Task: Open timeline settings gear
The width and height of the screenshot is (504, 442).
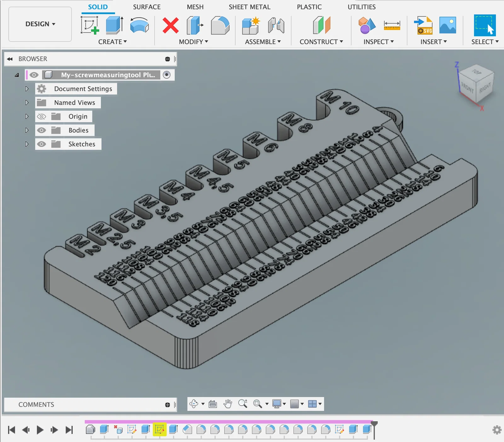Action: pyautogui.click(x=497, y=430)
